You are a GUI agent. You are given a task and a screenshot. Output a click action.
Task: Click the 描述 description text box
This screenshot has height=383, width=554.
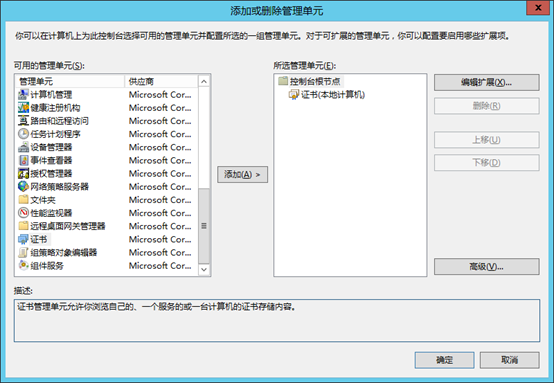tap(277, 320)
